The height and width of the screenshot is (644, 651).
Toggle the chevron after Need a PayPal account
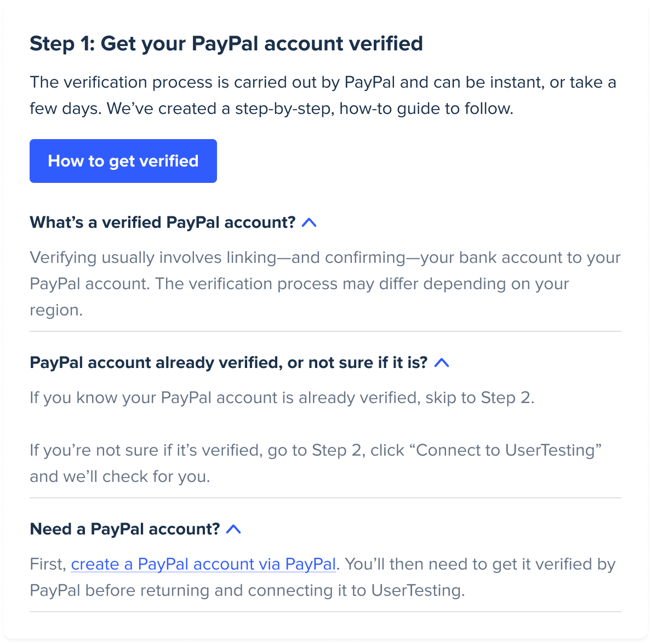tap(234, 530)
